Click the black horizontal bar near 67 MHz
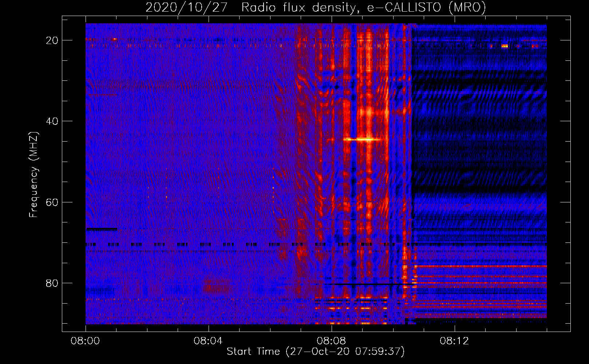 (102, 229)
